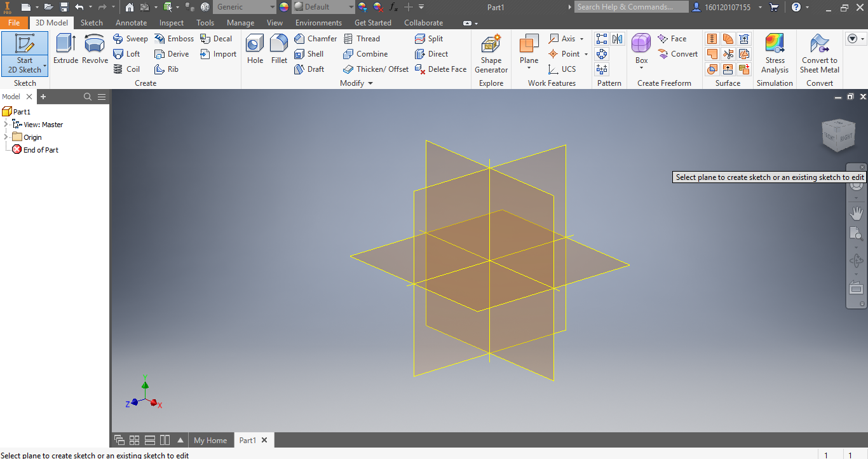The height and width of the screenshot is (459, 868).
Task: Select the Fillet tool
Action: pyautogui.click(x=279, y=50)
